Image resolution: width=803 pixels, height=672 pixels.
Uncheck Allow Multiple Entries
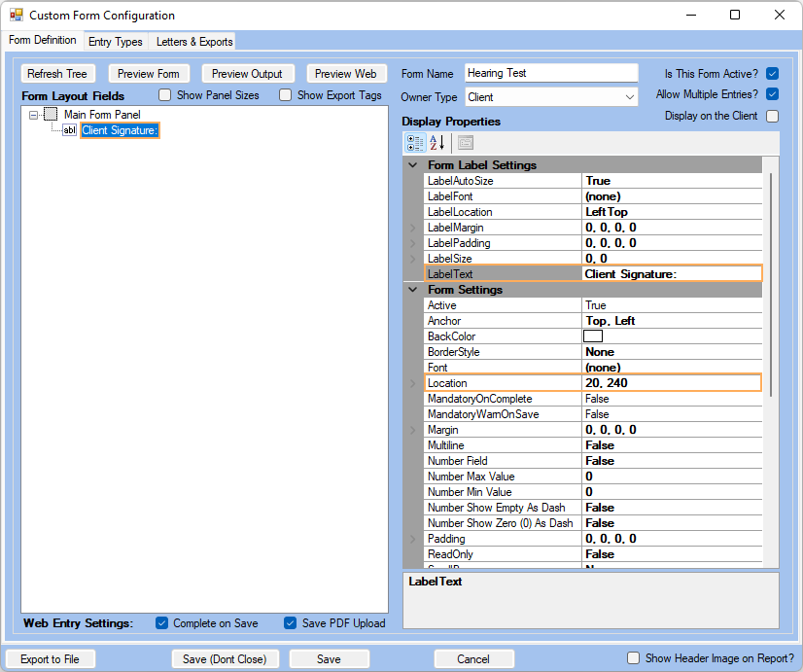click(x=772, y=94)
